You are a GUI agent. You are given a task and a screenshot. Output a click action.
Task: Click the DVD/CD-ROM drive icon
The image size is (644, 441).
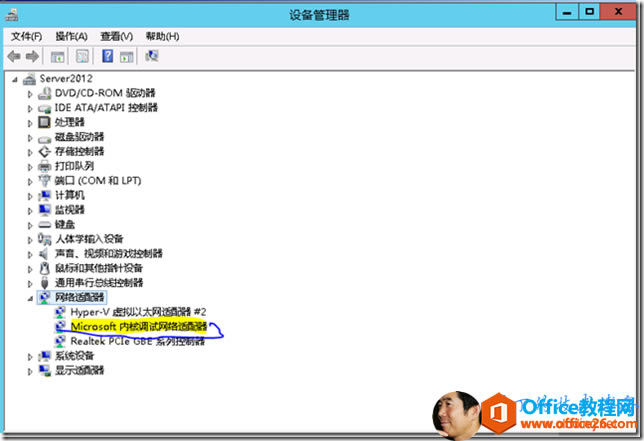(44, 94)
